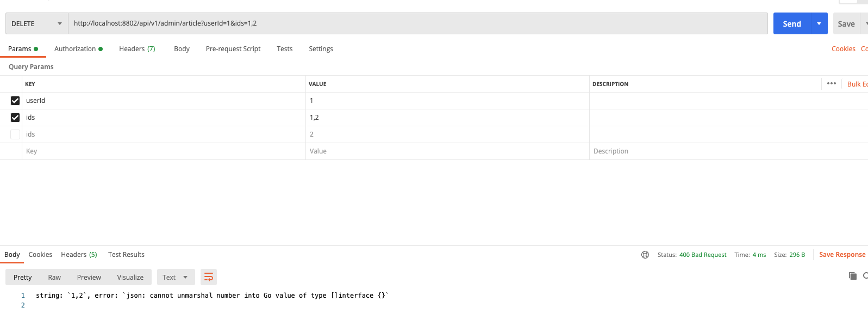The image size is (868, 332).
Task: Uncheck the ids 1,2 parameter checkbox
Action: [15, 118]
